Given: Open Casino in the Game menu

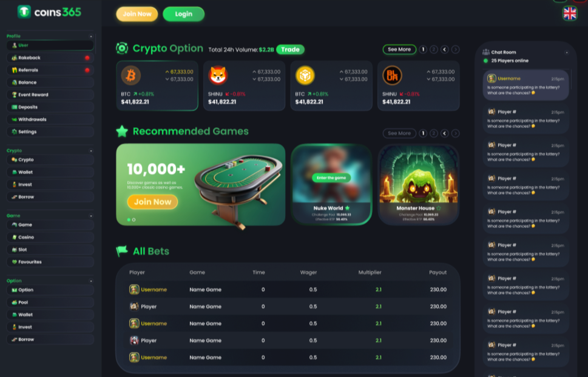Looking at the screenshot, I should 50,237.
